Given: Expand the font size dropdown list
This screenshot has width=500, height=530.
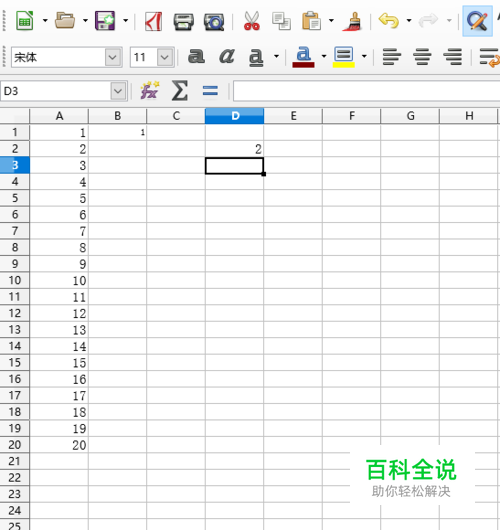Looking at the screenshot, I should 165,57.
